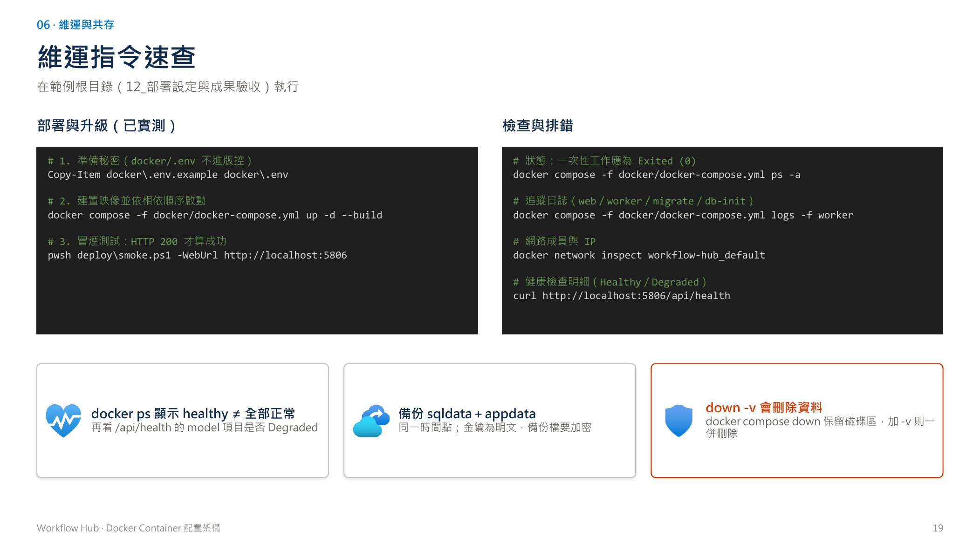Viewport: 980px width, 551px height.
Task: Click the card title 備份 sqldata + appdata
Action: point(467,414)
